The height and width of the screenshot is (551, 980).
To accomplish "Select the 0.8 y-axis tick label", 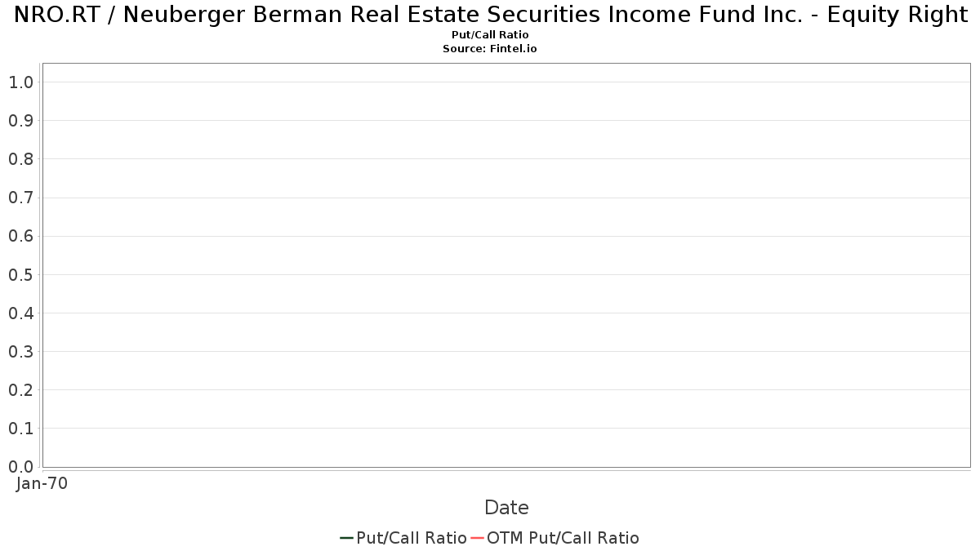I will tap(20, 159).
